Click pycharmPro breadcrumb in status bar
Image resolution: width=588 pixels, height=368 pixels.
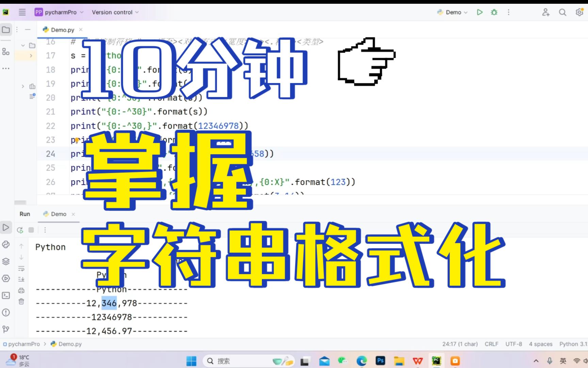(x=21, y=344)
